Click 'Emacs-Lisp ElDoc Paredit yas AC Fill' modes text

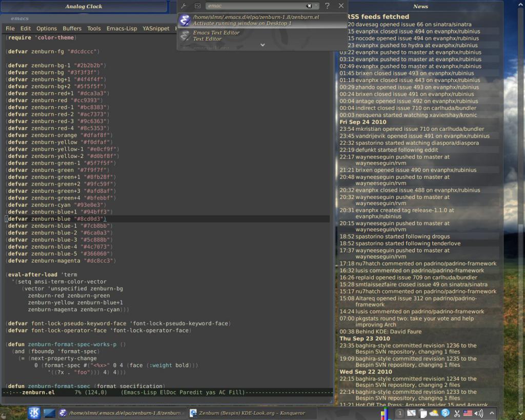pyautogui.click(x=183, y=392)
